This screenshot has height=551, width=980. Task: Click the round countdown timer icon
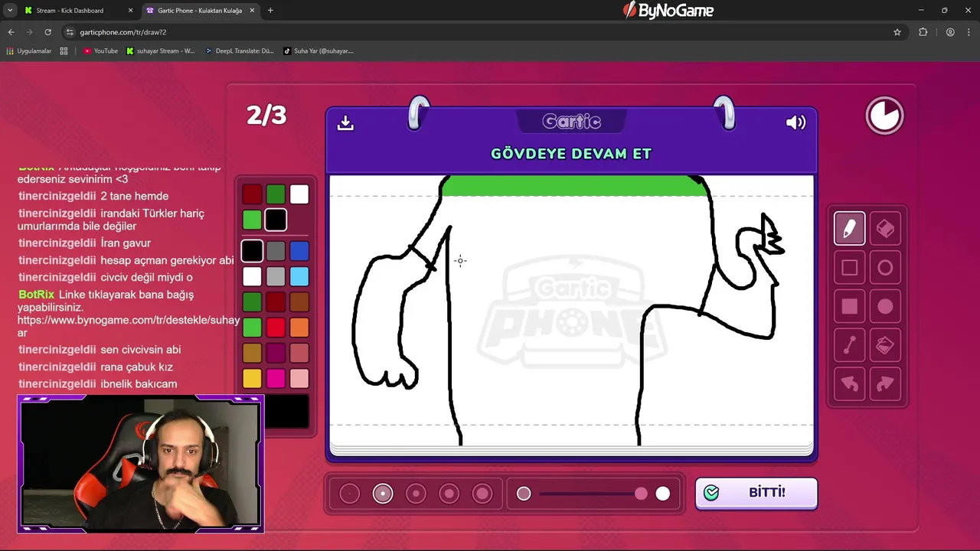(x=884, y=116)
